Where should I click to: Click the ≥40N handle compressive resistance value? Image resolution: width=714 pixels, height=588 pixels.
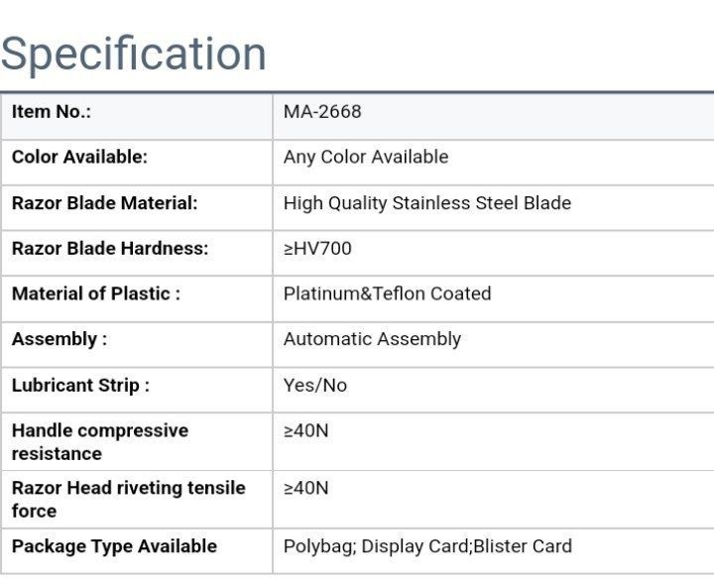pos(305,431)
